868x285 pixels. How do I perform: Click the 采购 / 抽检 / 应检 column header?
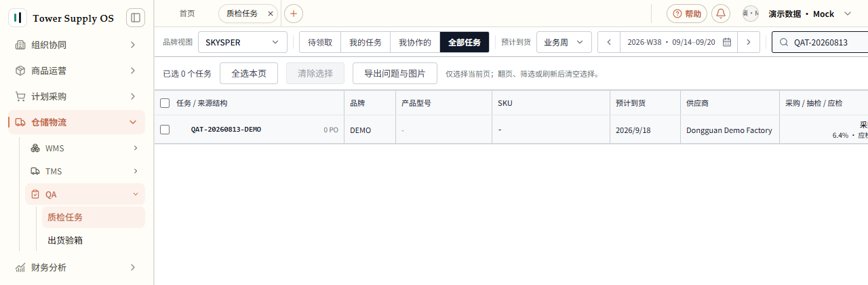tap(814, 103)
